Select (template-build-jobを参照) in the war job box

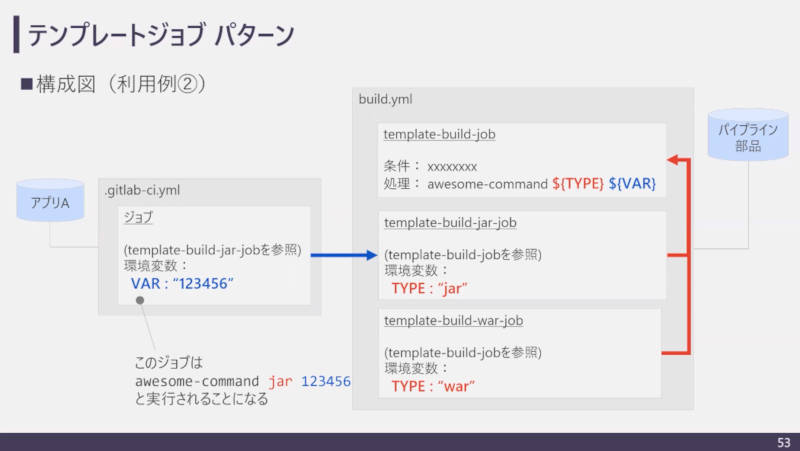click(x=463, y=353)
